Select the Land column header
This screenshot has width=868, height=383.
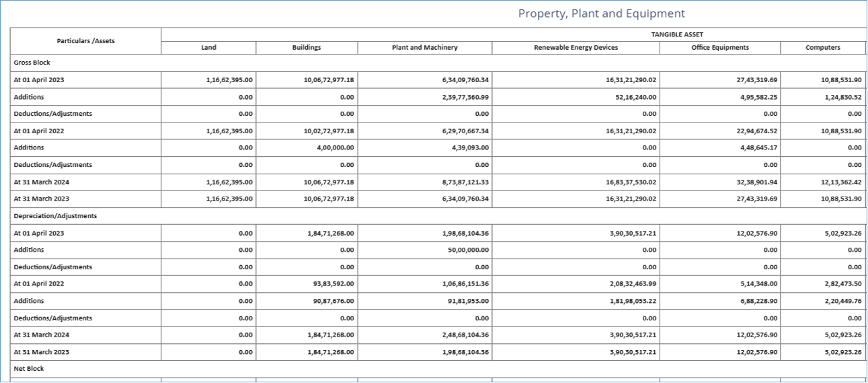tap(208, 48)
